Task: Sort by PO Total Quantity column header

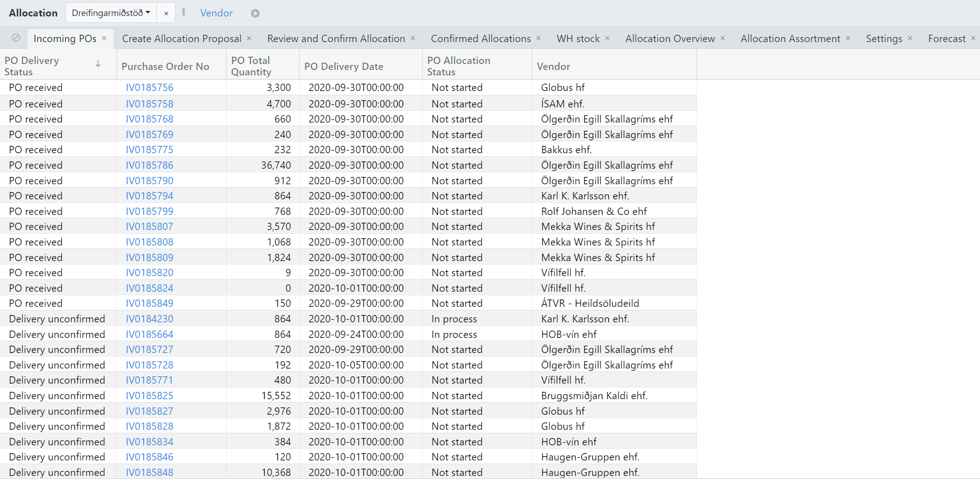Action: [251, 66]
